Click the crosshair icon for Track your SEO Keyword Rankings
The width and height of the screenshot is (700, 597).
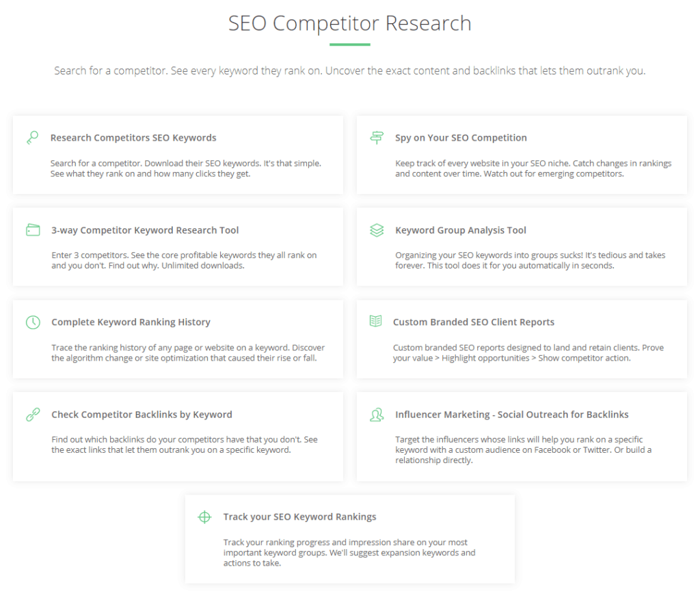(204, 517)
